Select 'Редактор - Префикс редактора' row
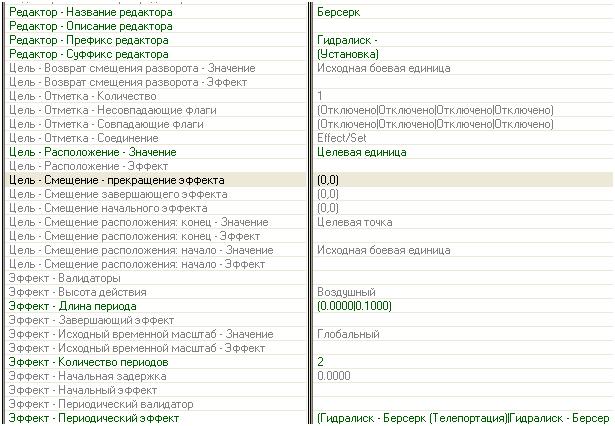Viewport: 615px width, 426px height. tap(89, 40)
